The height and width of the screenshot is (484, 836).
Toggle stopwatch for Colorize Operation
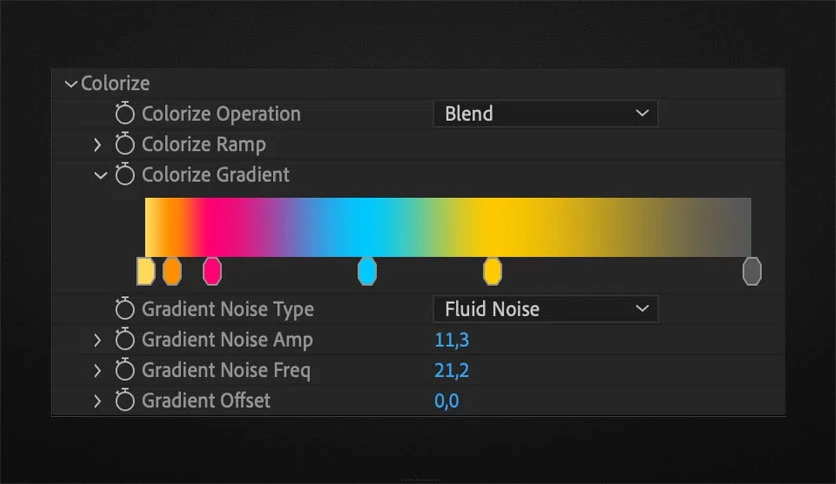coord(125,114)
